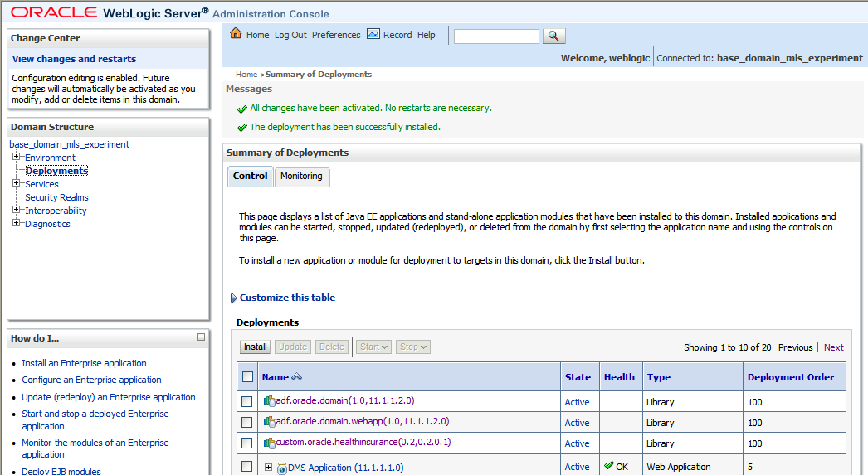This screenshot has width=868, height=475.
Task: Click Interoperability tree item
Action: tap(56, 211)
